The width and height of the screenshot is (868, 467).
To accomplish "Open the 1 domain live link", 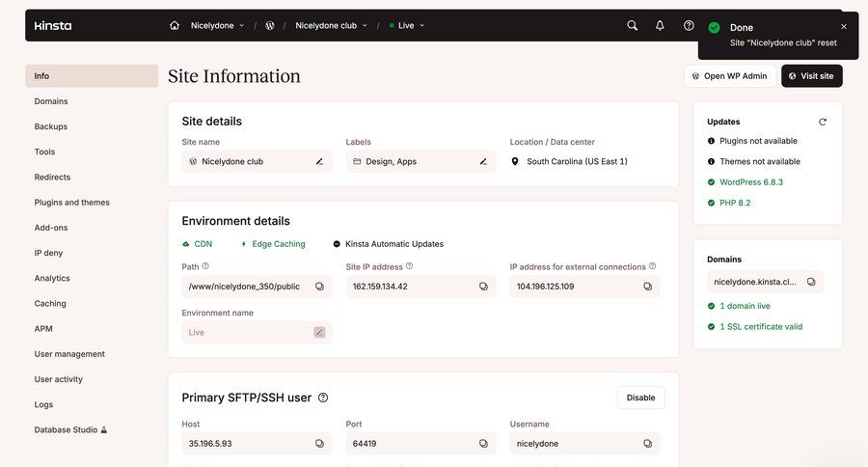I will pos(745,306).
